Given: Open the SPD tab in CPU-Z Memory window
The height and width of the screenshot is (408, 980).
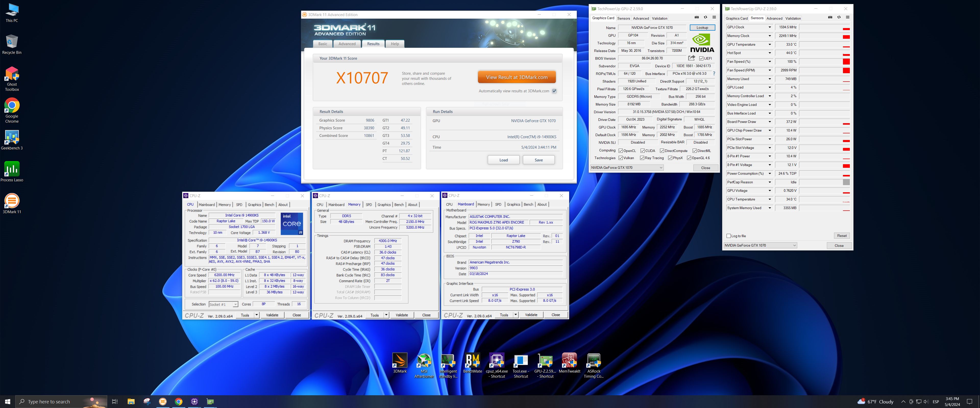Looking at the screenshot, I should 369,205.
